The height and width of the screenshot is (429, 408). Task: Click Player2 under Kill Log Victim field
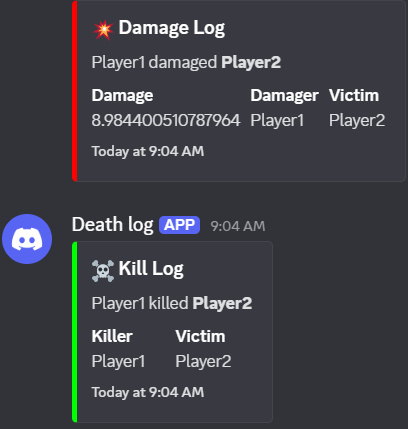203,361
